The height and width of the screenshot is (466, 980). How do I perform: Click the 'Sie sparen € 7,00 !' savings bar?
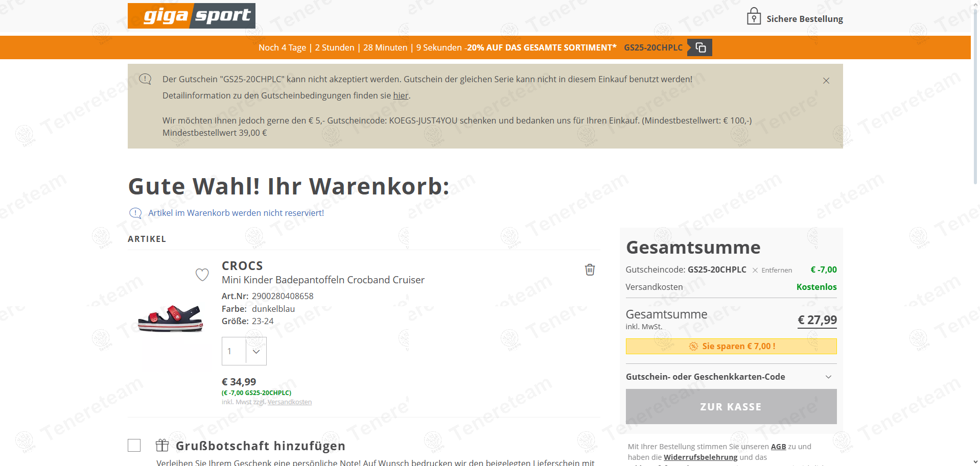[731, 346]
